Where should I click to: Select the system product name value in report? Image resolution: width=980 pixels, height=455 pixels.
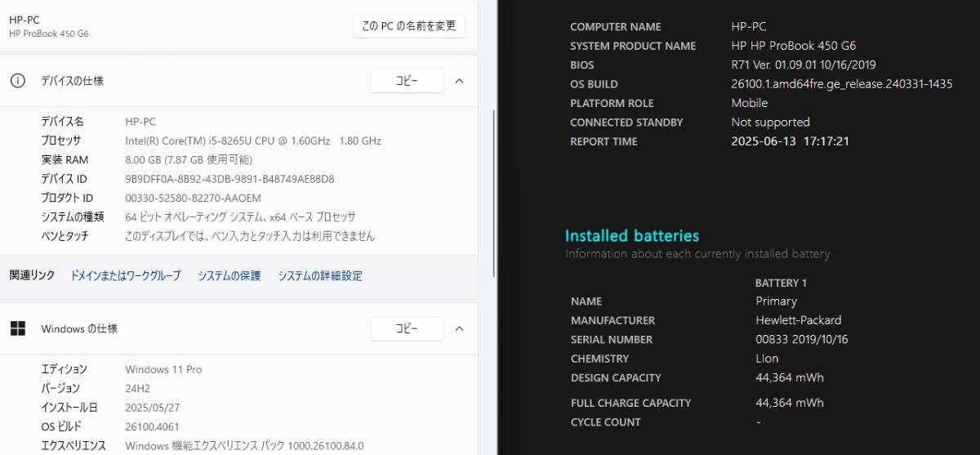pos(794,46)
